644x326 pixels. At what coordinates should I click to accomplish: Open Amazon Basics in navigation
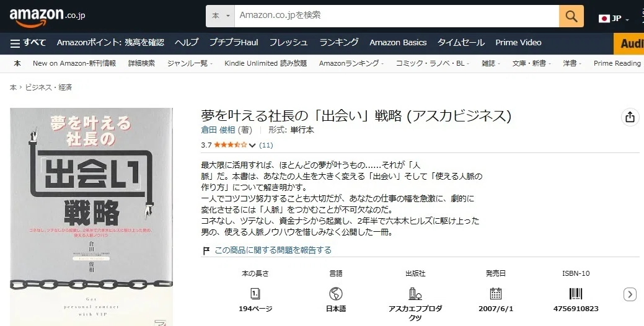398,43
